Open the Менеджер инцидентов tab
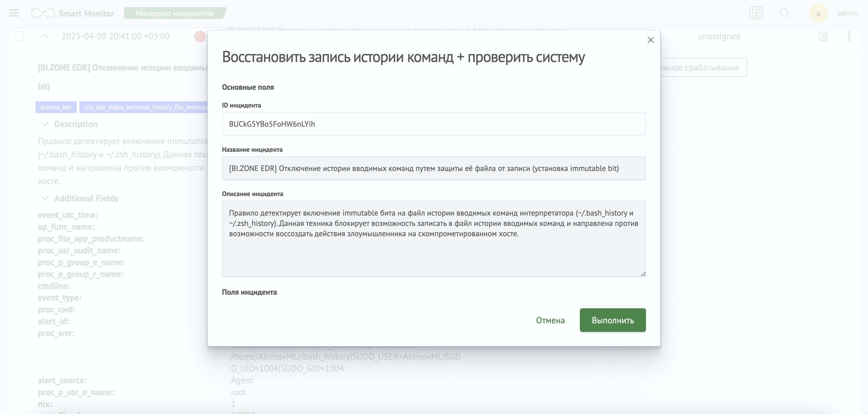Image resolution: width=868 pixels, height=414 pixels. [x=174, y=13]
